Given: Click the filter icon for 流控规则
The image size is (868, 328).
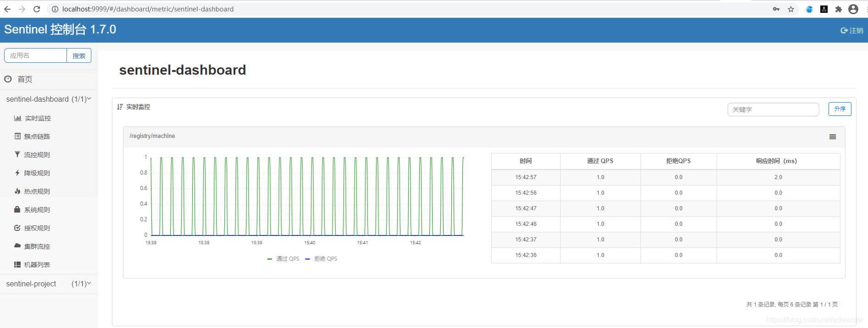Looking at the screenshot, I should pos(17,154).
